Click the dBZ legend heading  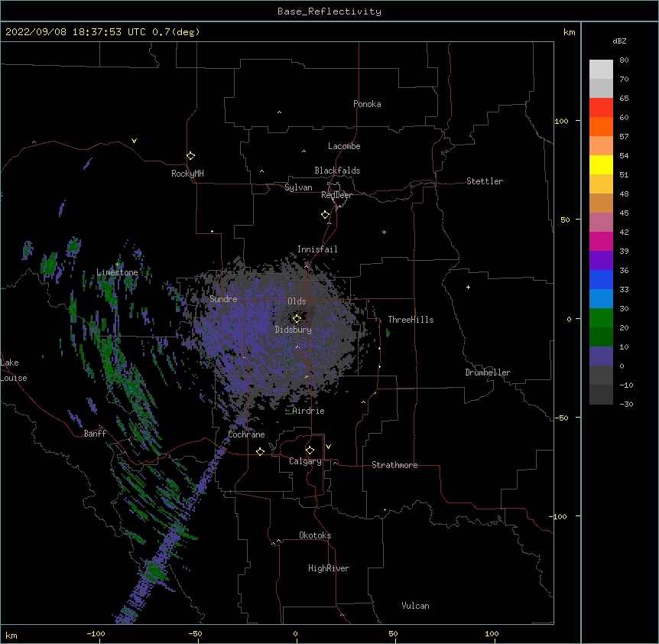point(619,41)
